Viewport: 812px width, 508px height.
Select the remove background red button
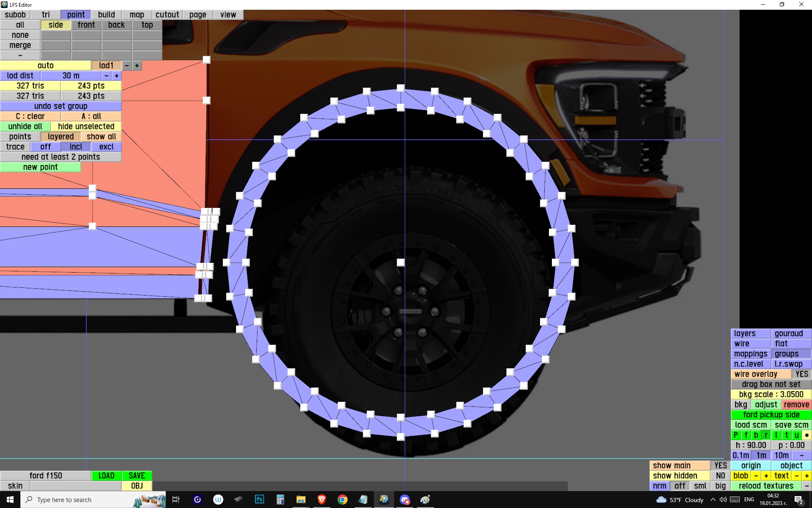coord(796,405)
